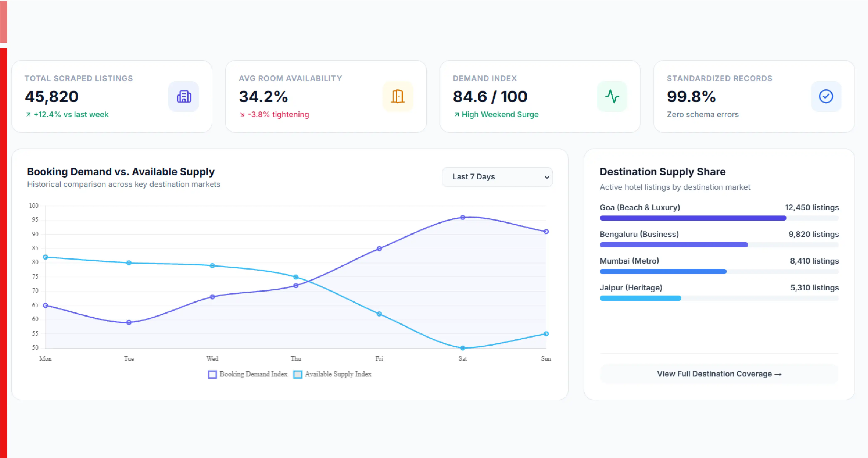Click the checkmark icon in Standardized Records card
This screenshot has width=868, height=458.
click(826, 96)
